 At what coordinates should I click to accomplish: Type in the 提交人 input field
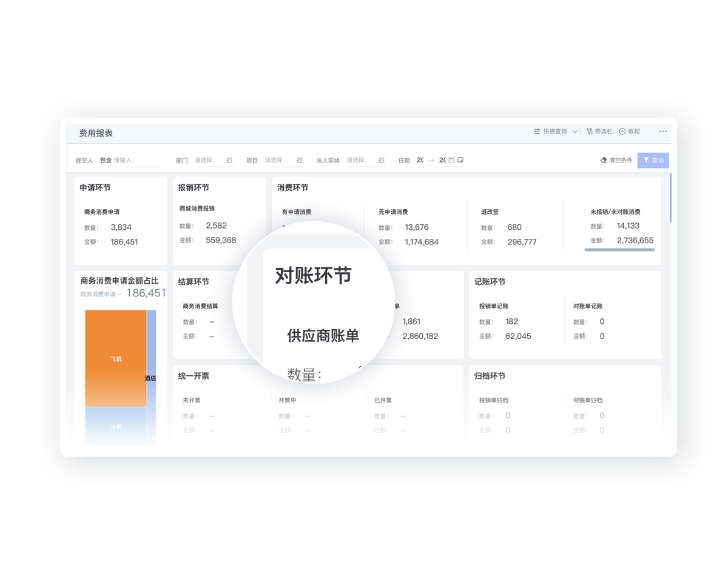(x=136, y=161)
